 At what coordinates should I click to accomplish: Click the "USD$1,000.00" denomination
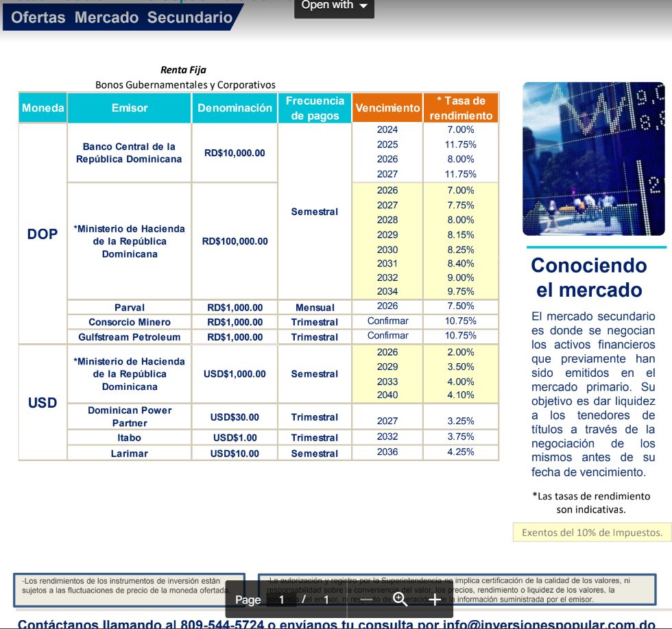click(235, 374)
